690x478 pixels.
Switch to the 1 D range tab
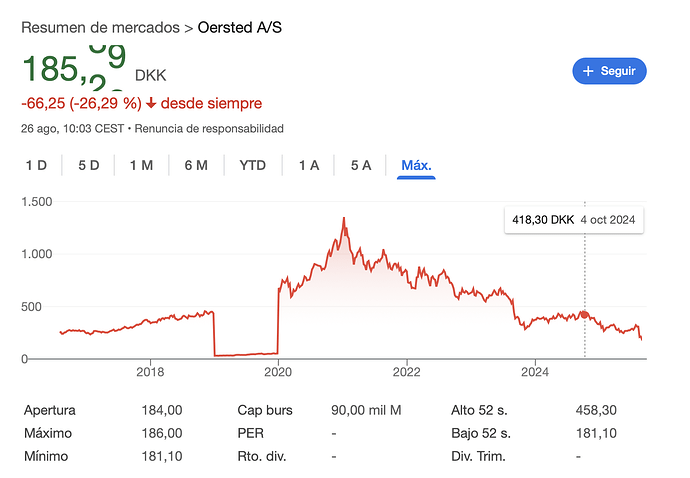36,165
